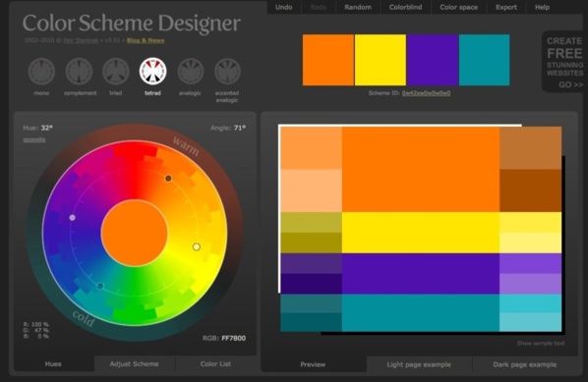Switch to the Adjust Scheme tab
Image resolution: width=588 pixels, height=382 pixels.
[135, 363]
